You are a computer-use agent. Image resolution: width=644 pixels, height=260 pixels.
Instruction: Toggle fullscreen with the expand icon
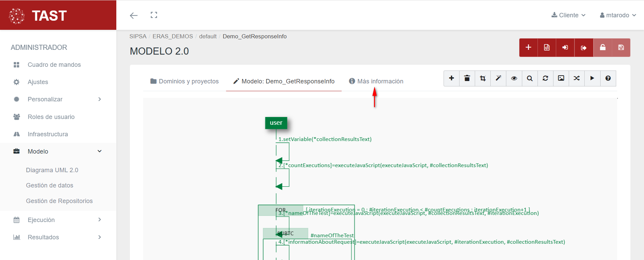(x=154, y=15)
